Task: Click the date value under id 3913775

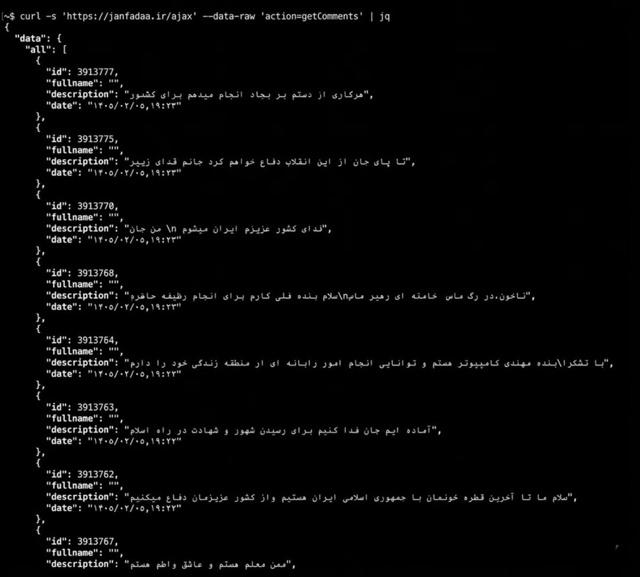Action: click(x=134, y=173)
